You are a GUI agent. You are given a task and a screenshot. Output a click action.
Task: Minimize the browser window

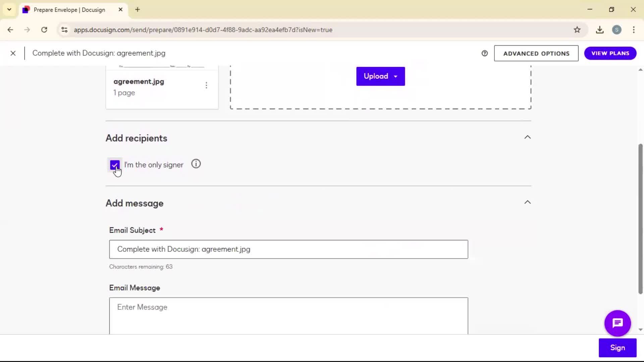click(x=590, y=10)
